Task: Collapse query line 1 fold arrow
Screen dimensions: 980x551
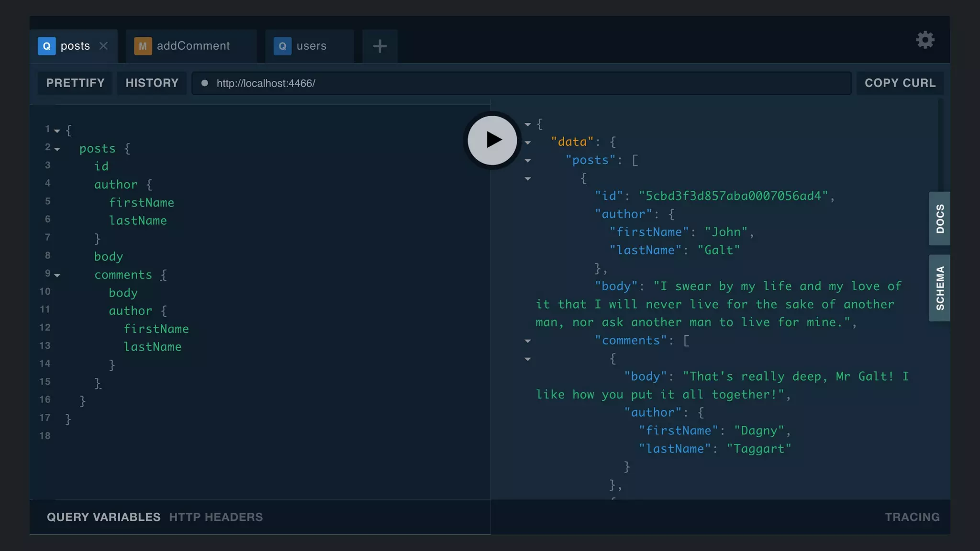Action: 57,131
